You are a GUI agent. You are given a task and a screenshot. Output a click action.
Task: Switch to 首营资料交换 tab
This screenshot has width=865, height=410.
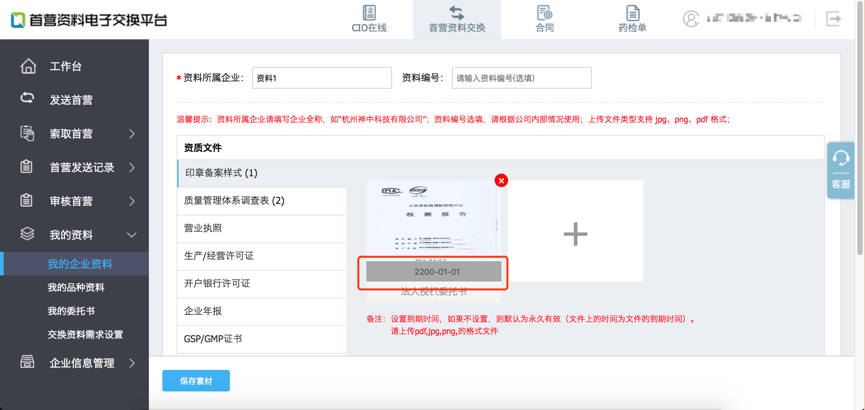(457, 19)
